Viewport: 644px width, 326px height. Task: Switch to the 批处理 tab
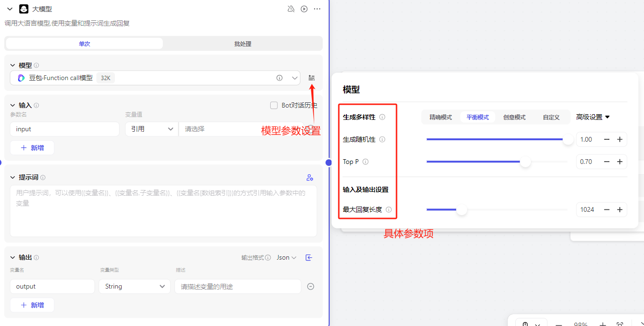(x=243, y=44)
